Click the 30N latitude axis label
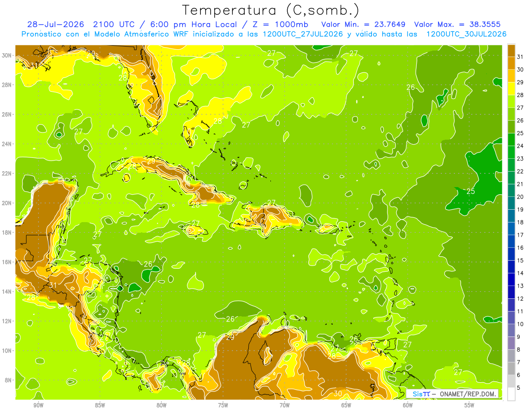The image size is (532, 411). coord(7,55)
